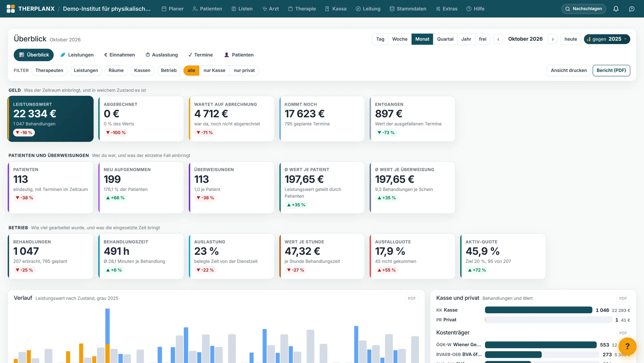Click the heute button
The image size is (644, 363).
pyautogui.click(x=571, y=39)
